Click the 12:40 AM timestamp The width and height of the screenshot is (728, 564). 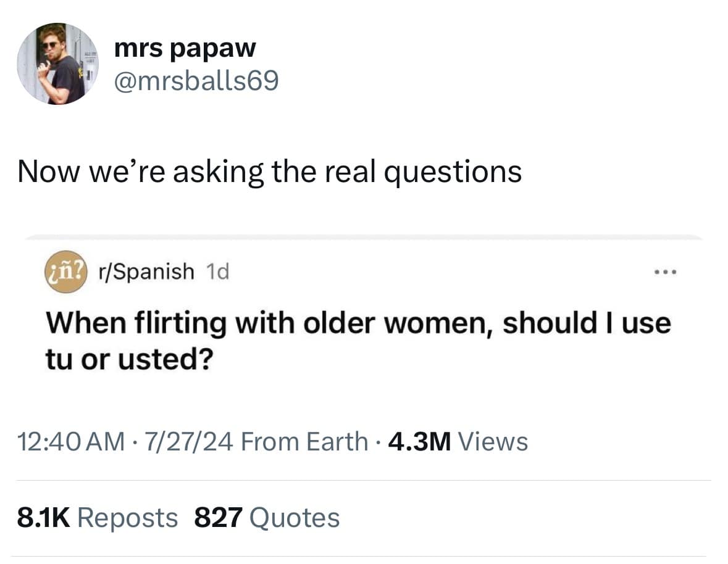click(x=68, y=442)
